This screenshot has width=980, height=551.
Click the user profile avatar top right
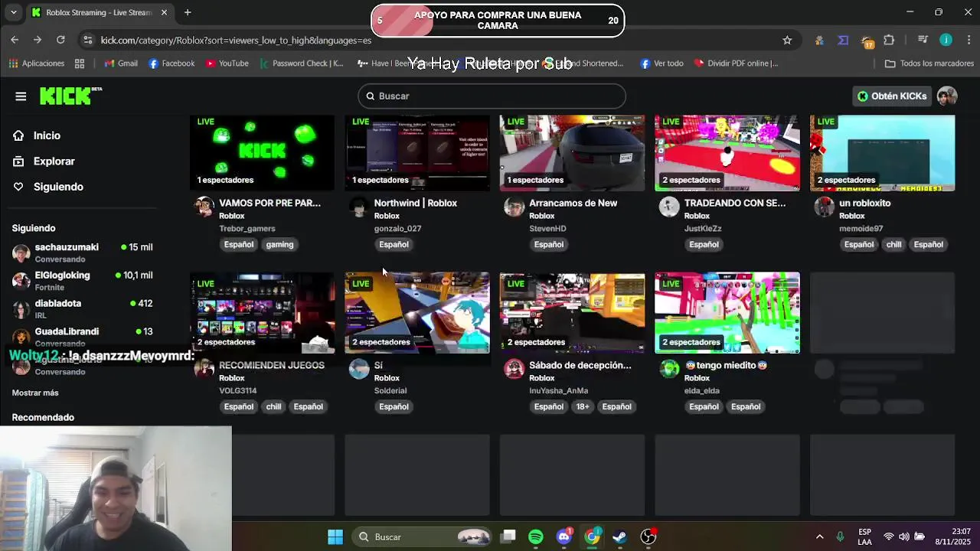[x=947, y=96]
